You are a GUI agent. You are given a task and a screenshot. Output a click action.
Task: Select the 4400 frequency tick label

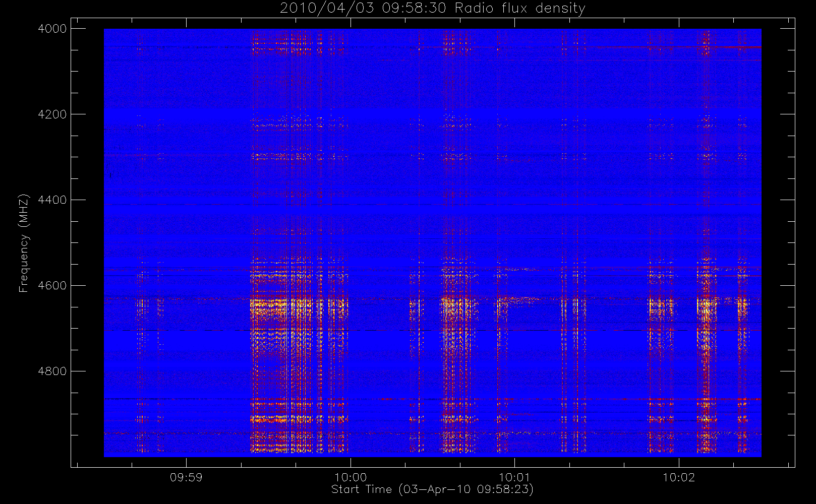(x=52, y=200)
